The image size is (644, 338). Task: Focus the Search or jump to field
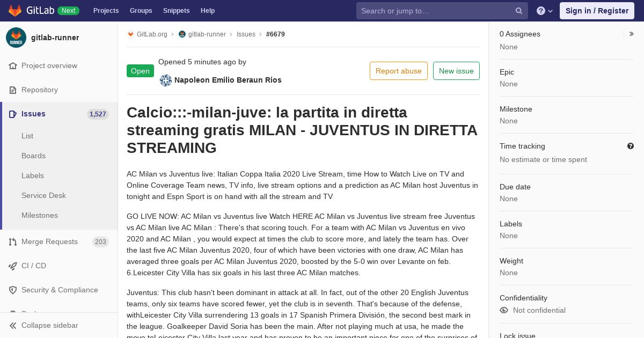point(442,11)
